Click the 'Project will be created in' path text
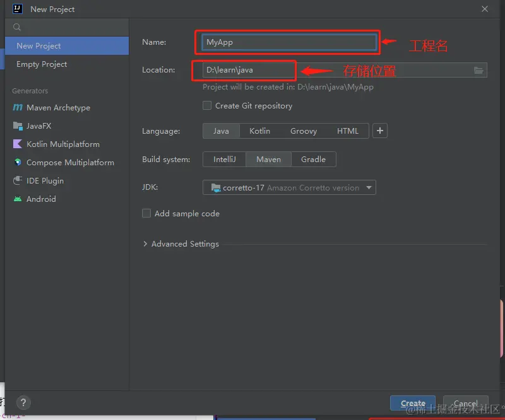Screen dimensions: 505x420 click(288, 87)
